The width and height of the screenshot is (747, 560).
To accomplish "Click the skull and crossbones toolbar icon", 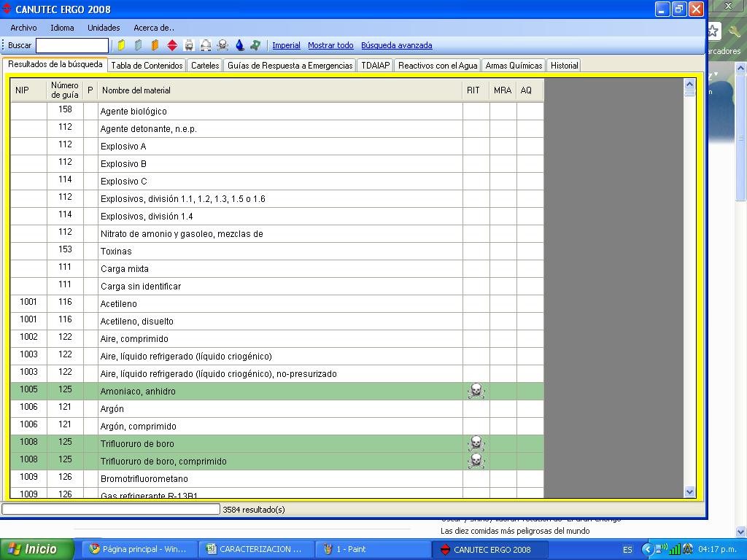I will (x=222, y=45).
